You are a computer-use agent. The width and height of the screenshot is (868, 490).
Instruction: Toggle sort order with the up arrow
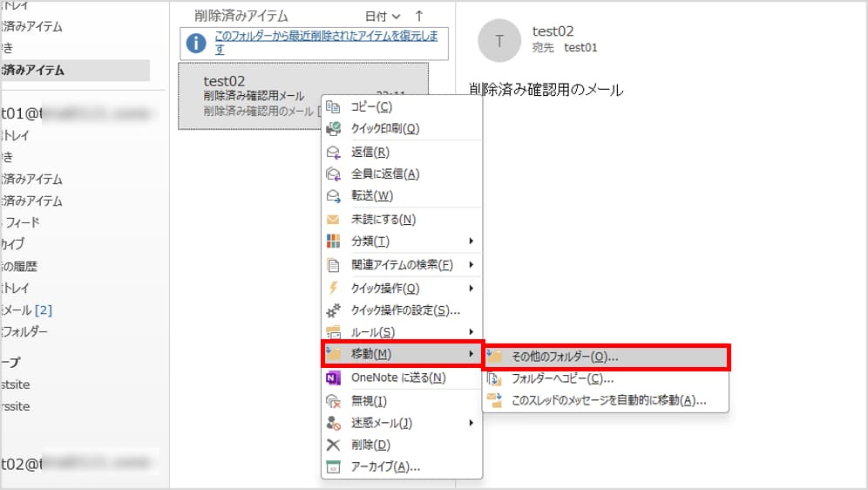tap(419, 16)
